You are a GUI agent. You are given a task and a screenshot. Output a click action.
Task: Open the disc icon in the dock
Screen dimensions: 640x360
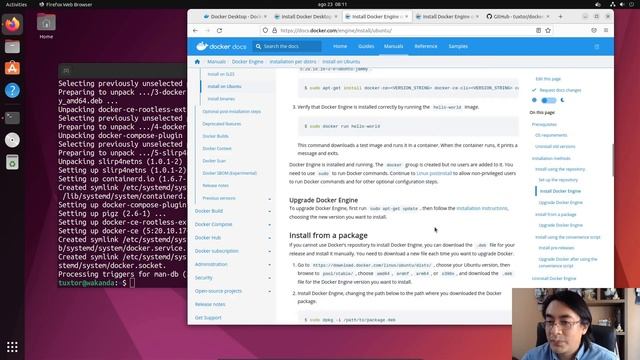tap(12, 140)
